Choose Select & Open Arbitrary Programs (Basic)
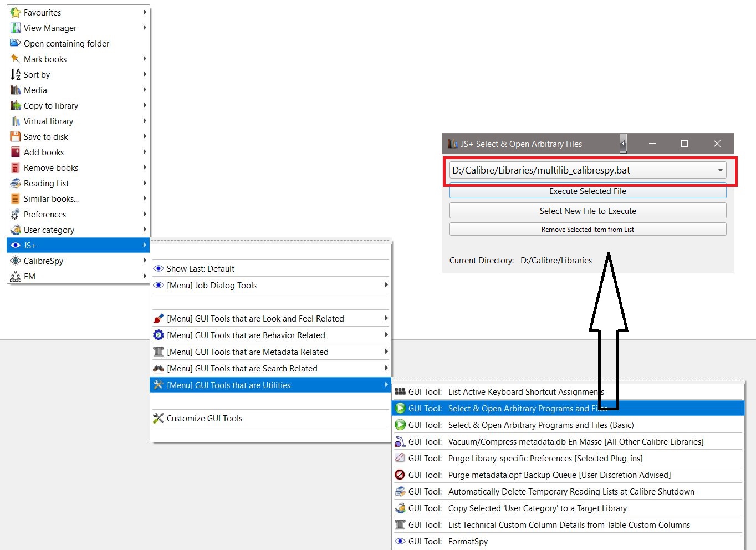 pyautogui.click(x=568, y=425)
